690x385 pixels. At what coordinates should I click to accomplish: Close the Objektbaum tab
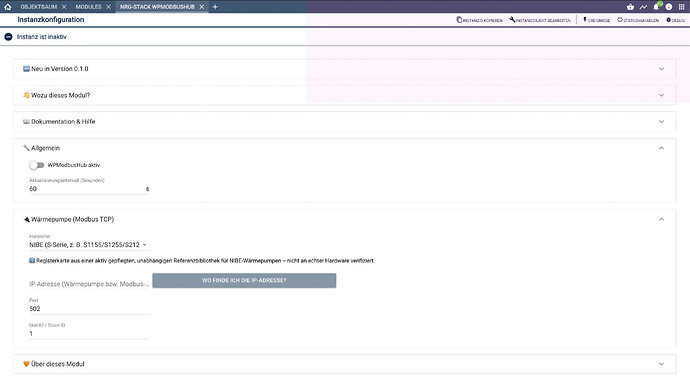(x=64, y=7)
